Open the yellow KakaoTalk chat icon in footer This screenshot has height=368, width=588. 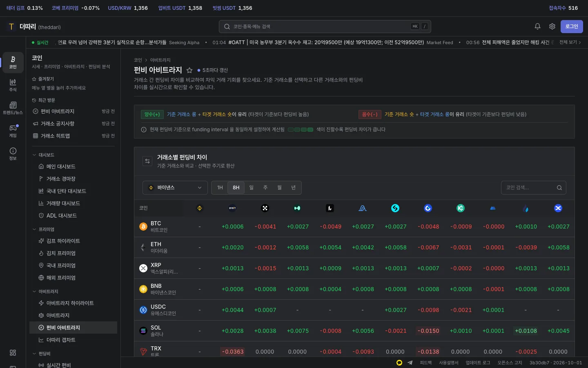[399, 363]
